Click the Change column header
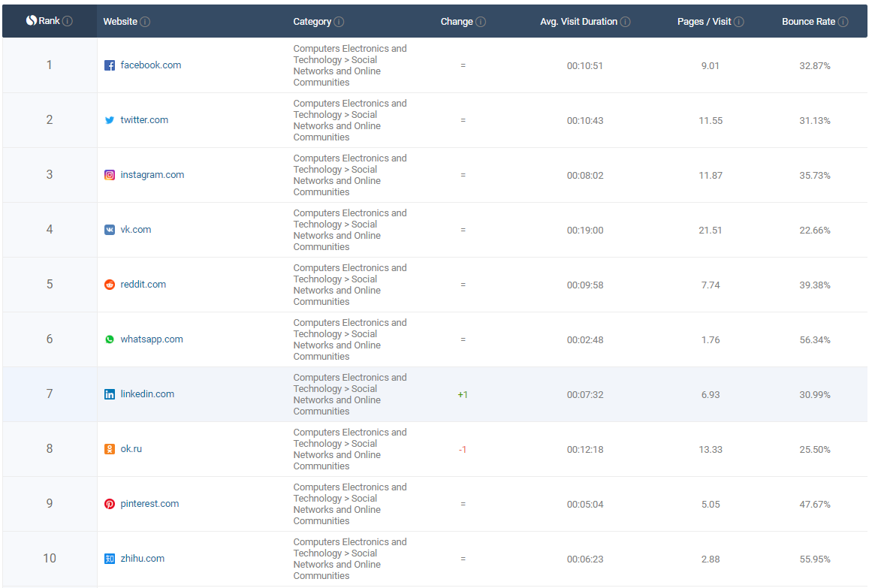Viewport: 878px width, 588px height. tap(457, 22)
